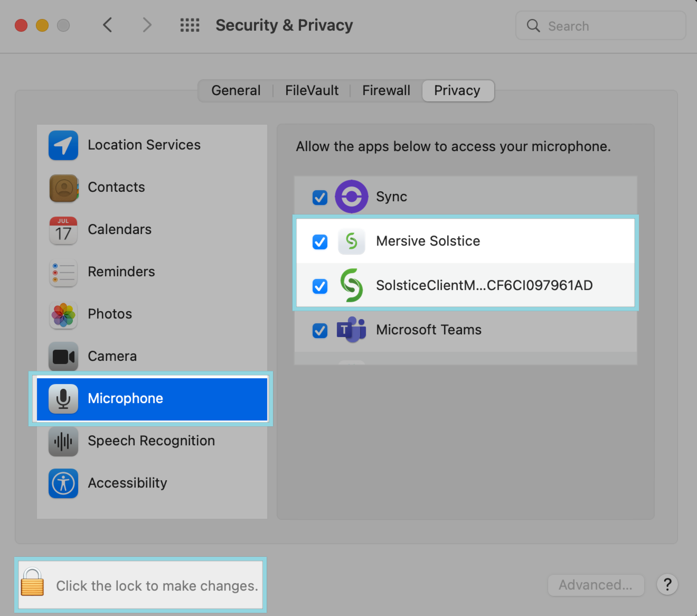Screen dimensions: 697x616
Task: Toggle the SolsticeClientM microphone checkbox
Action: click(x=320, y=286)
